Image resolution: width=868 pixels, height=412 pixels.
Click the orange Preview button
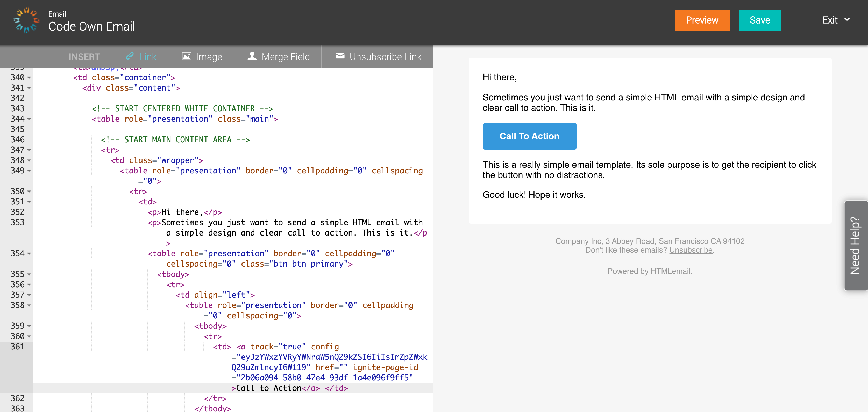click(x=702, y=20)
